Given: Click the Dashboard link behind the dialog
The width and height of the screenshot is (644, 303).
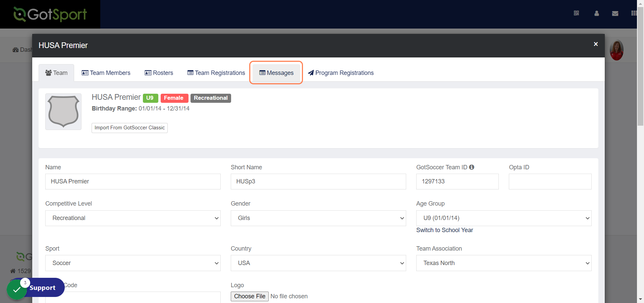Looking at the screenshot, I should [x=22, y=50].
